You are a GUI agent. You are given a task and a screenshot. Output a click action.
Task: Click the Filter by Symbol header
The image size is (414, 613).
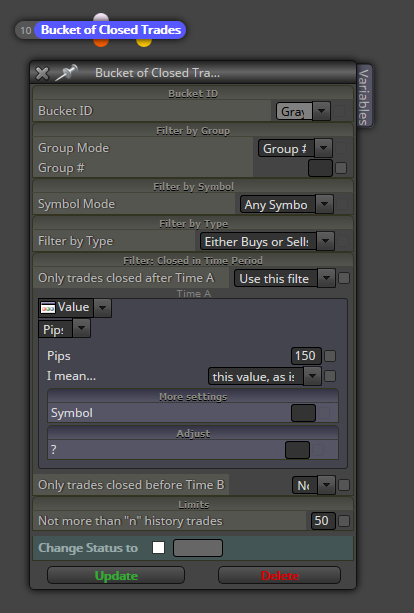pos(194,186)
